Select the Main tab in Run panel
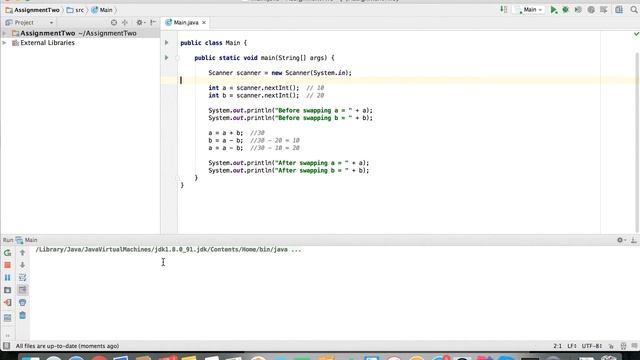 27,240
